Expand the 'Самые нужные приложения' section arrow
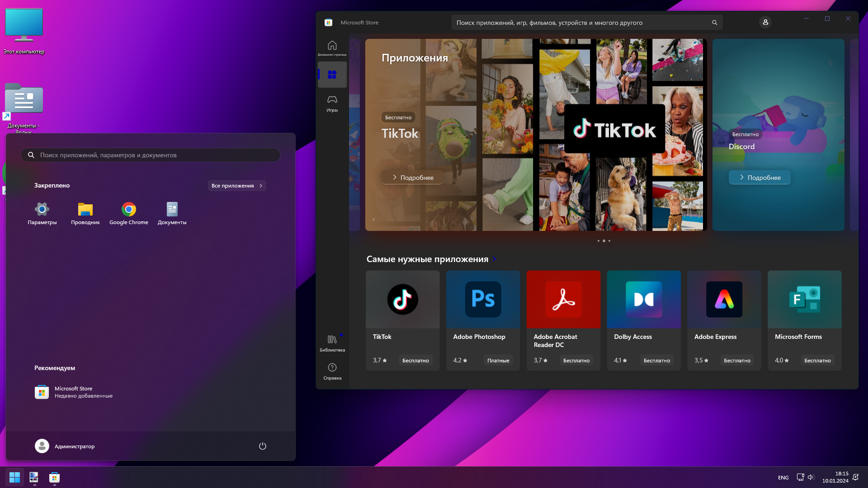The image size is (868, 488). 494,259
